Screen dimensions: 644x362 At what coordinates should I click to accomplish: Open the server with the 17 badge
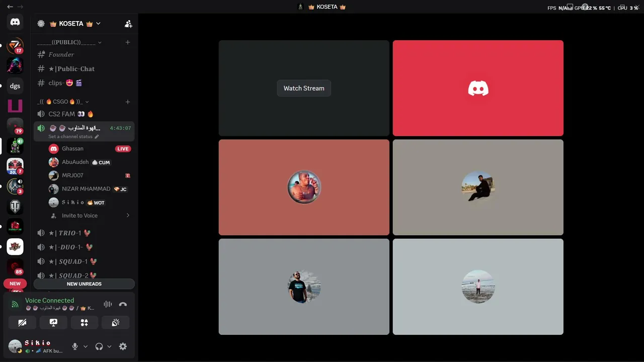[x=15, y=46]
